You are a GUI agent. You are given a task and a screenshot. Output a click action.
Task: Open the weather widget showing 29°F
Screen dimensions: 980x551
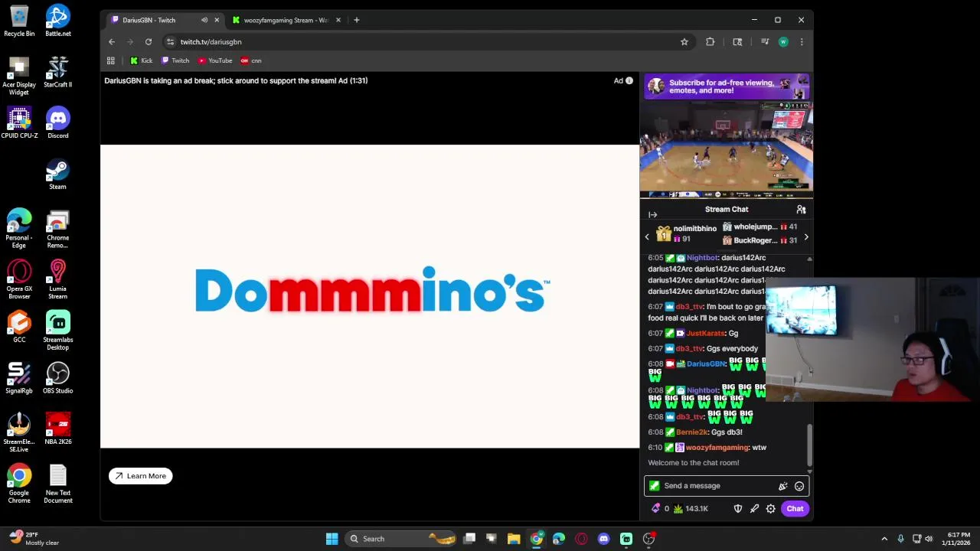tap(34, 539)
